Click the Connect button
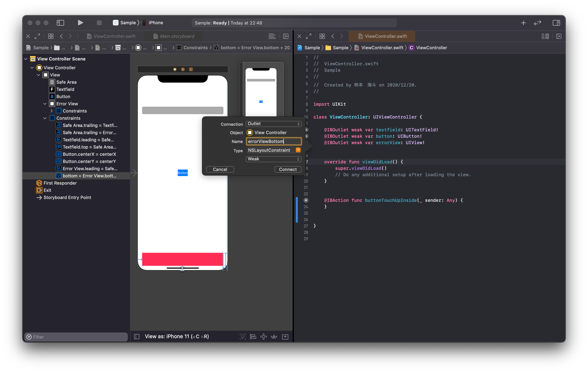Viewport: 588px width, 372px height. 288,169
